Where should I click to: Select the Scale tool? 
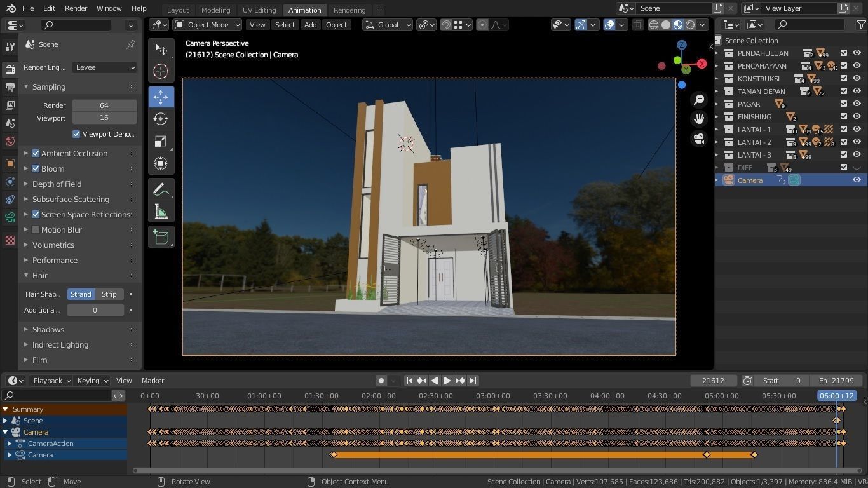[x=161, y=141]
